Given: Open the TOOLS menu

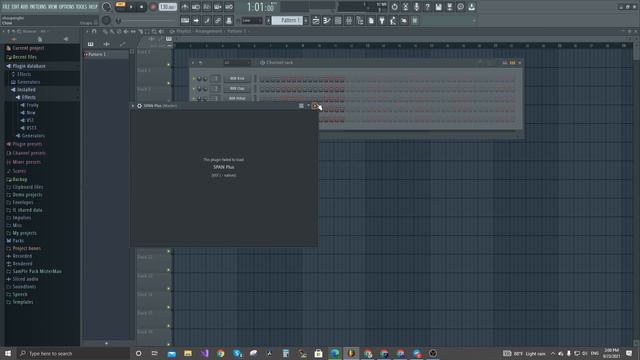Looking at the screenshot, I should click(81, 7).
